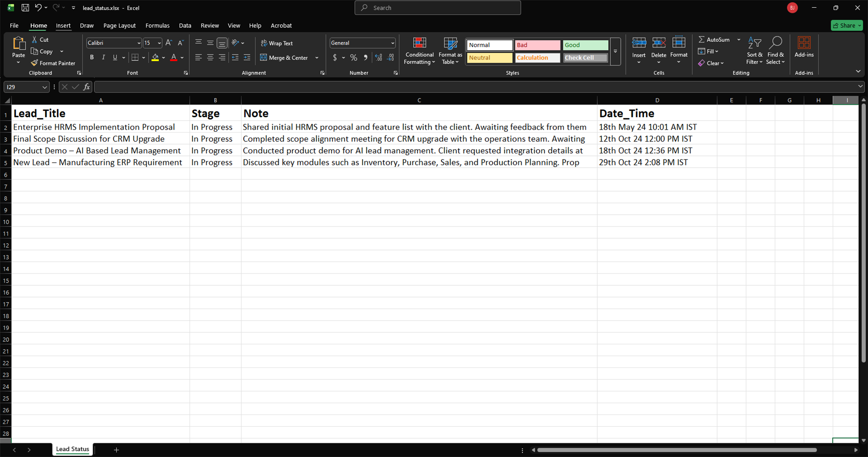Click the Sort & Filter icon

coord(754,43)
